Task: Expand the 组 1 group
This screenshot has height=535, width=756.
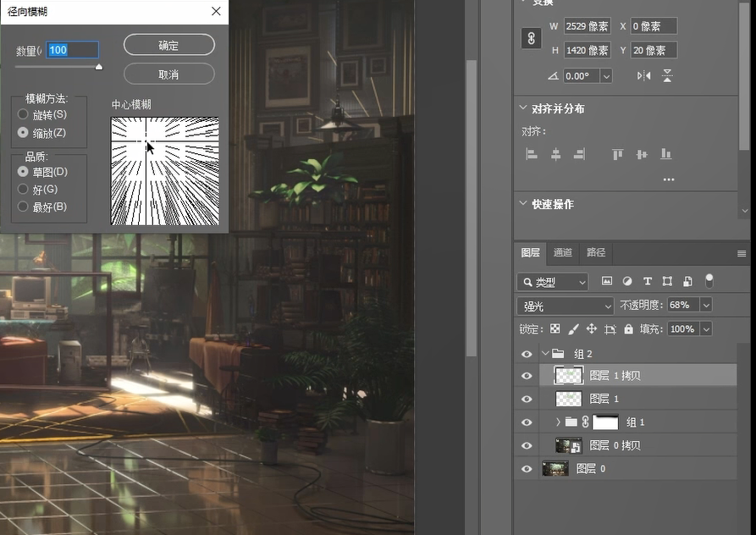Action: 558,422
